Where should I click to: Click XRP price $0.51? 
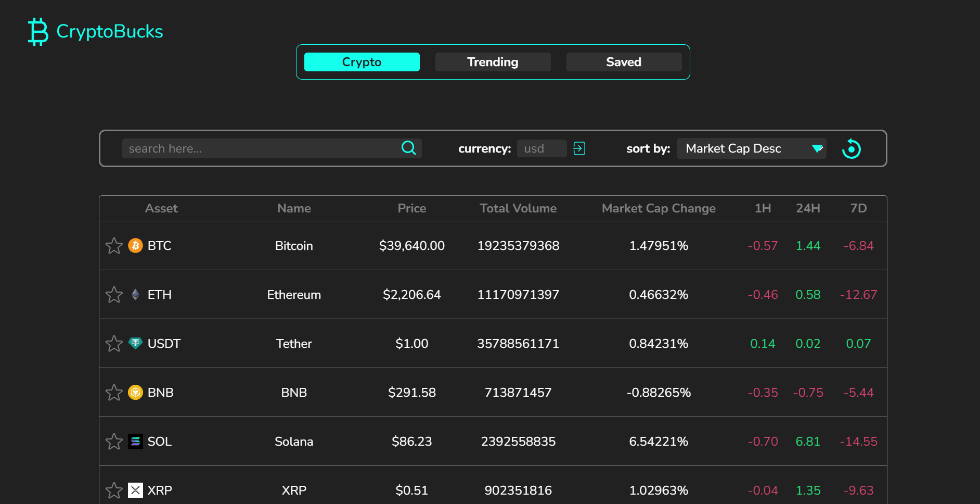pyautogui.click(x=412, y=490)
